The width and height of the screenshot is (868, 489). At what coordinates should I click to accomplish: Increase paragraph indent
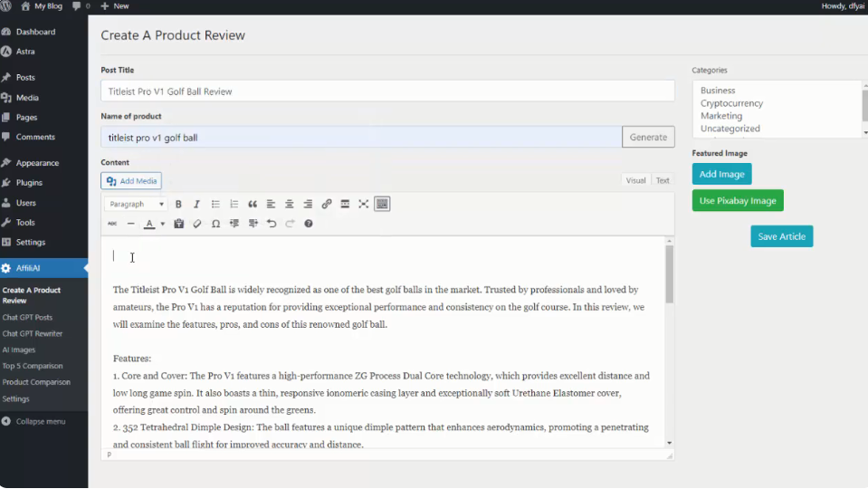[x=253, y=224]
